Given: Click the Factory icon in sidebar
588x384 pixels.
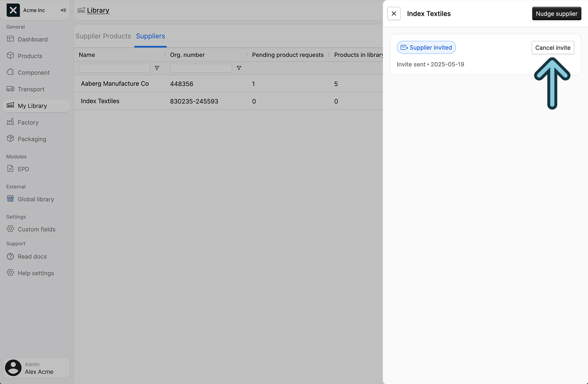Looking at the screenshot, I should [10, 122].
